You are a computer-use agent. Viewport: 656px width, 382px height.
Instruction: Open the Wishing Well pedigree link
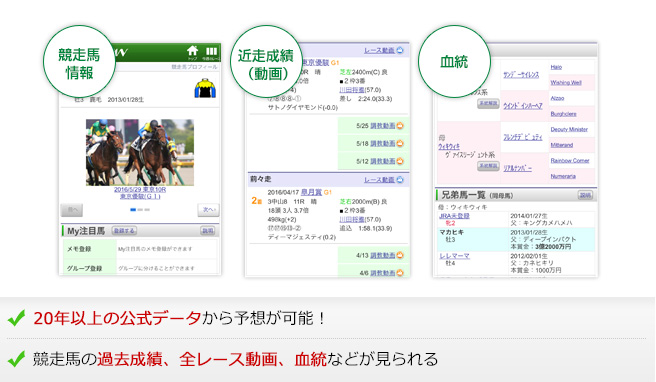tap(566, 82)
